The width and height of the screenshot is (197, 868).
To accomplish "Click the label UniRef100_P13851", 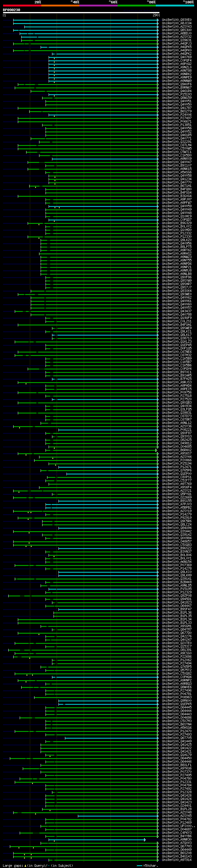I will click(x=176, y=125).
